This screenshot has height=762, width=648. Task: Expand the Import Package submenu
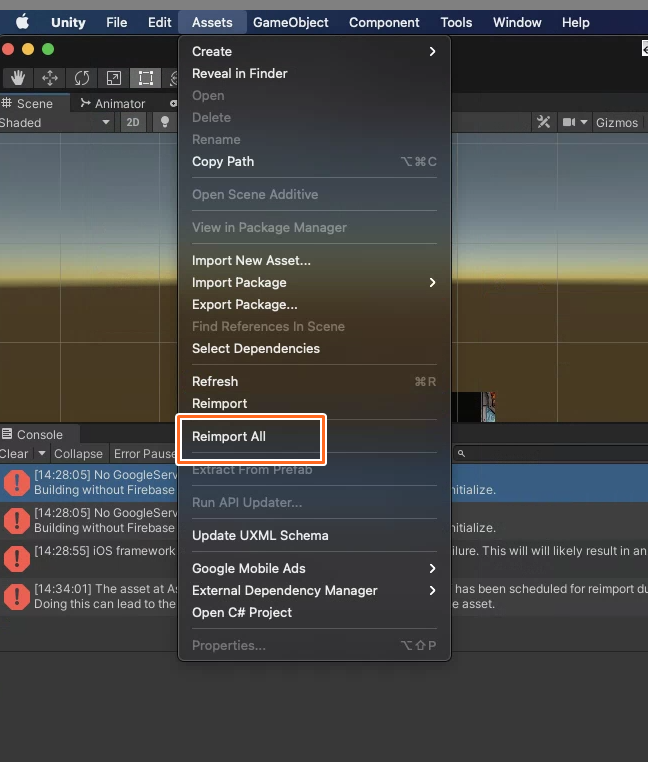(314, 282)
